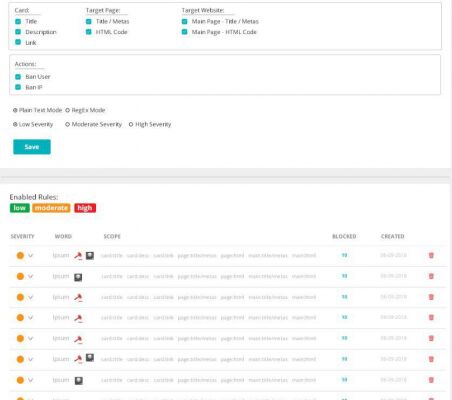
Task: Expand severity chevron in the first rule row
Action: [x=31, y=256]
